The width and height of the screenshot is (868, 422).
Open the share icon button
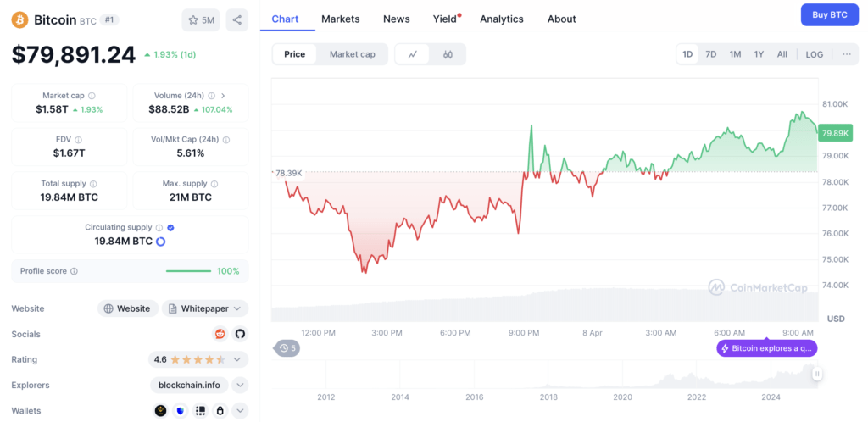click(237, 20)
